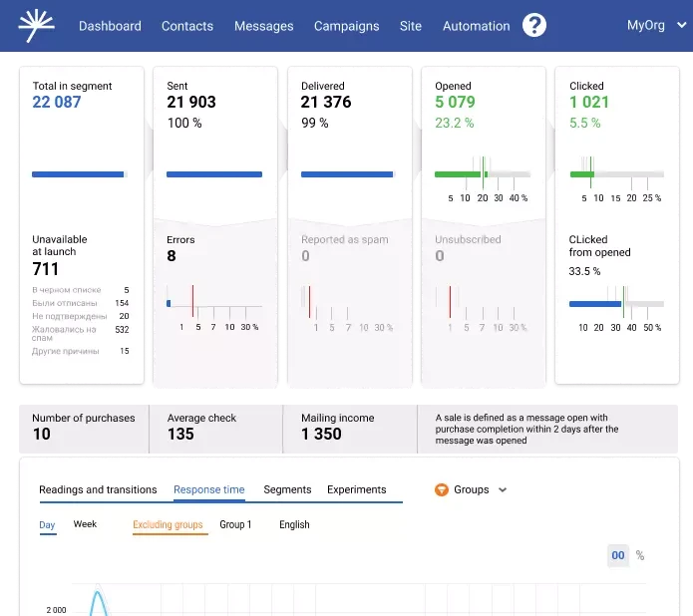Switch to Readings and transitions tab
The width and height of the screenshot is (693, 616).
[x=98, y=489]
